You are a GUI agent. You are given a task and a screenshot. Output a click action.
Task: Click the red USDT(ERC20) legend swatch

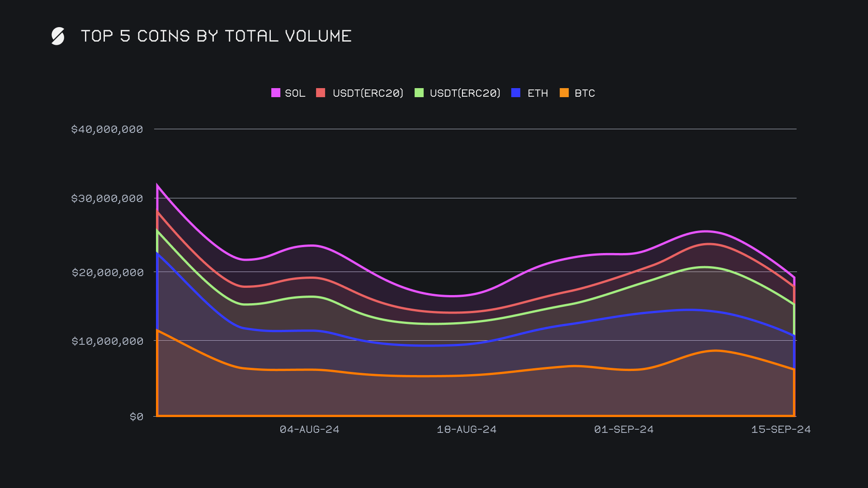(321, 93)
